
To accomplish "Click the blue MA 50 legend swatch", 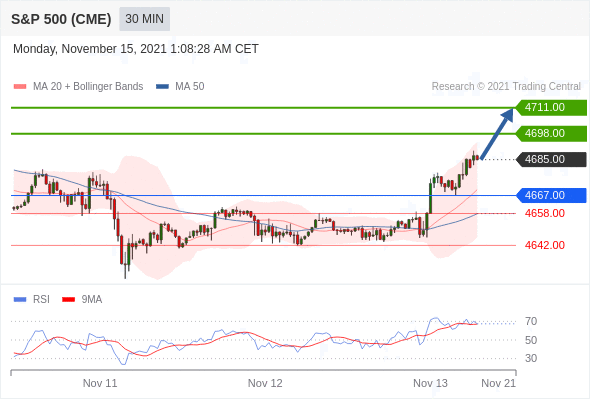I will [x=162, y=87].
